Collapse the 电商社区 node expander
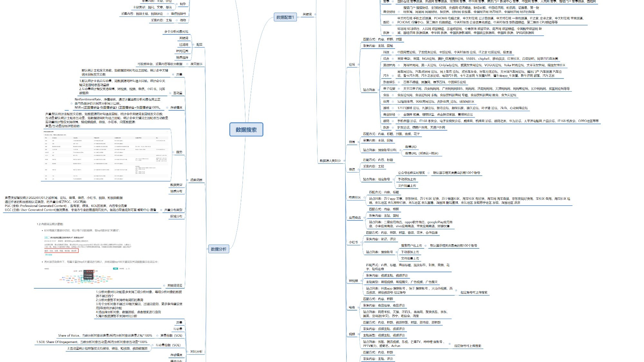Viewport: 644px width, 362px height. pyautogui.click(x=364, y=198)
